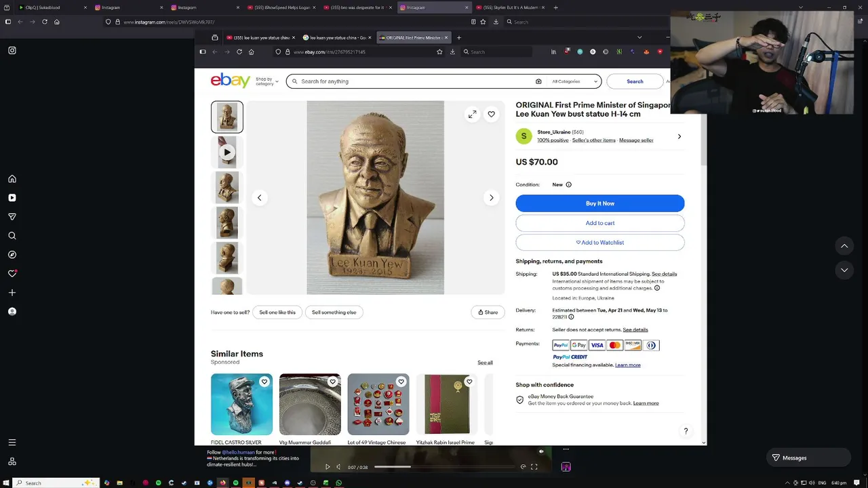Open the Shop by category dropdown
Image resolution: width=868 pixels, height=488 pixels.
[x=267, y=81]
